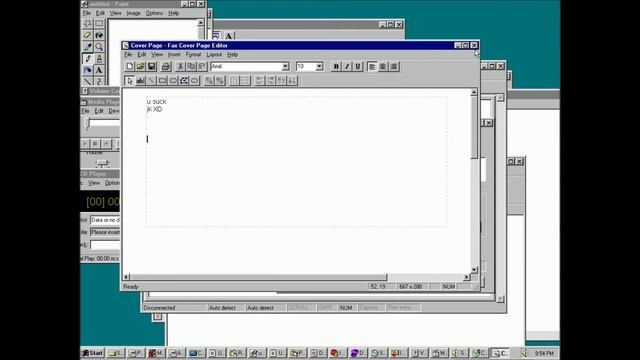
Task: Choose the Line drawing tool in Cover Page
Action: (x=151, y=81)
